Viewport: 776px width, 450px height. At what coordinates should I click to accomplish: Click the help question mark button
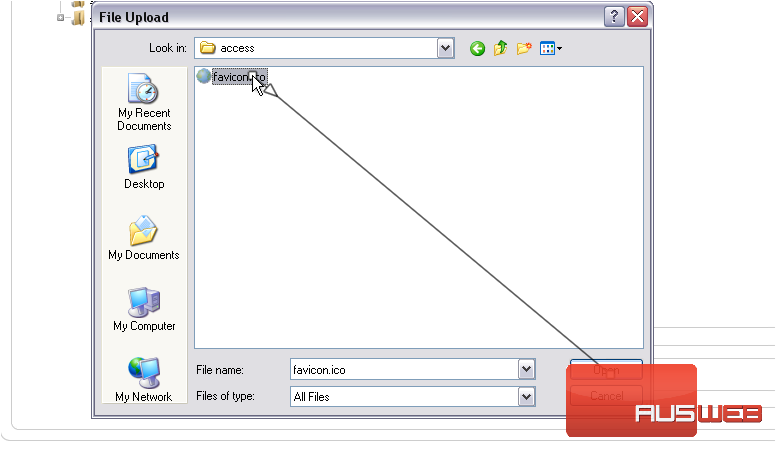[614, 17]
